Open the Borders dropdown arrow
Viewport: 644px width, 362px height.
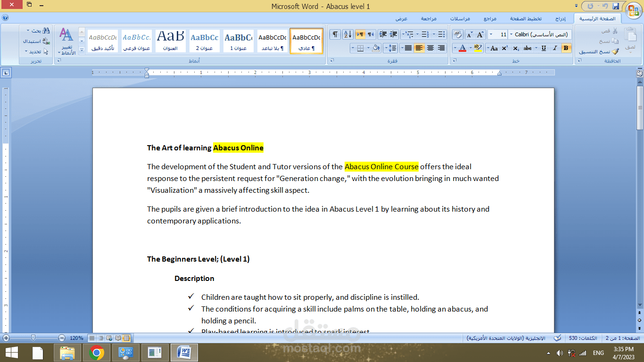[353, 48]
